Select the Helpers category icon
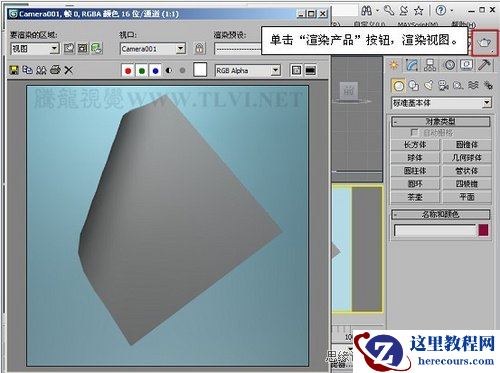Viewport: 500px width, 373px height. [x=458, y=86]
